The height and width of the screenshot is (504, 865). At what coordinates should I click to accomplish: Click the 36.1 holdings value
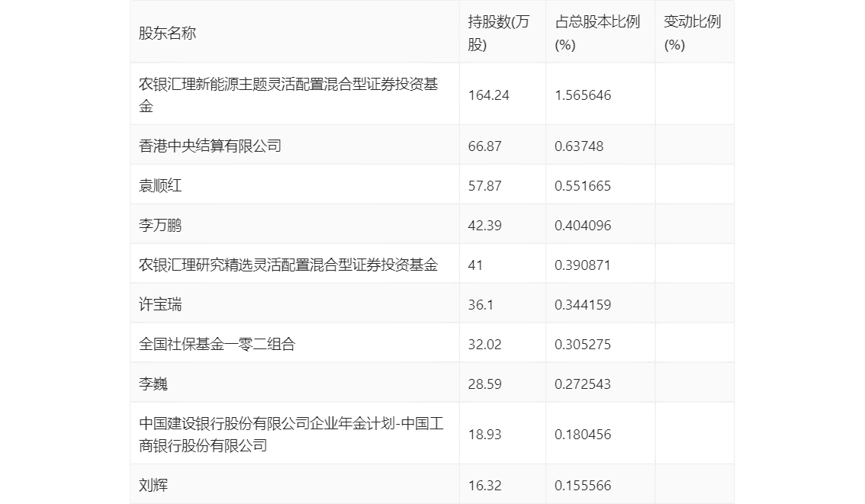pos(481,305)
